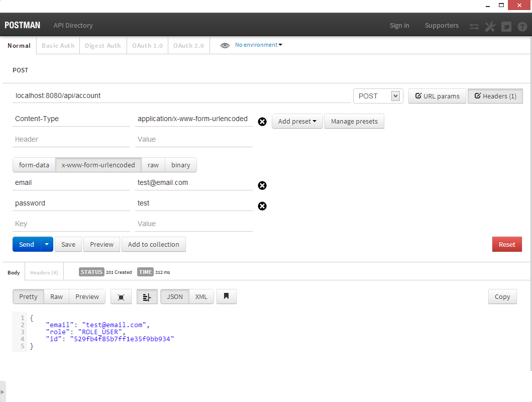This screenshot has height=402, width=532.
Task: Delete the email parameter row
Action: (x=262, y=185)
